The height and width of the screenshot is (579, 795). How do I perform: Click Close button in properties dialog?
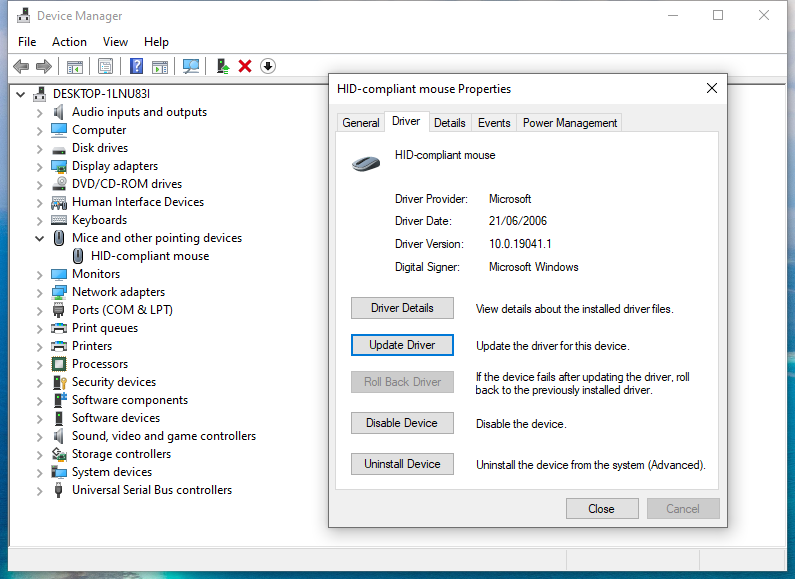(x=601, y=508)
